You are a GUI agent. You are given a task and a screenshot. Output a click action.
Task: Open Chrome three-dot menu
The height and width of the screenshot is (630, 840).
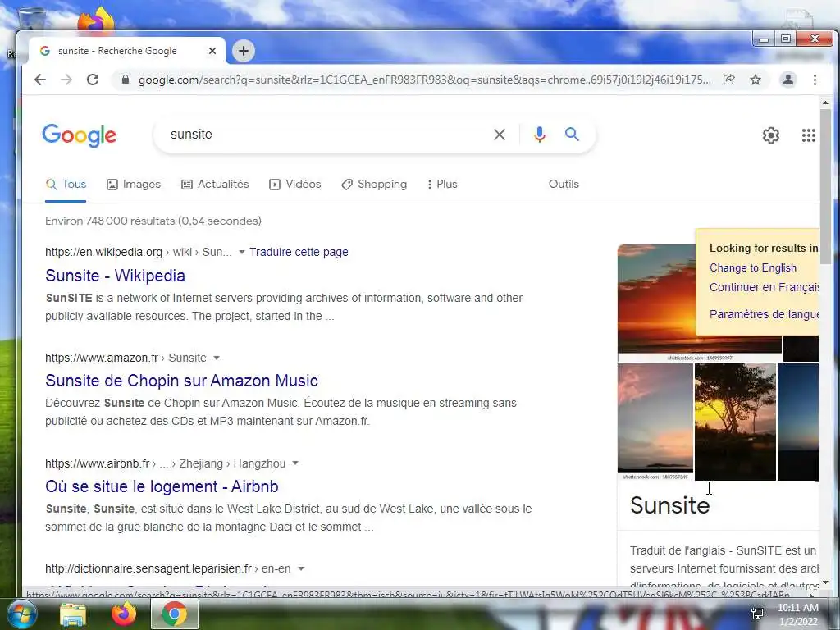[x=815, y=80]
